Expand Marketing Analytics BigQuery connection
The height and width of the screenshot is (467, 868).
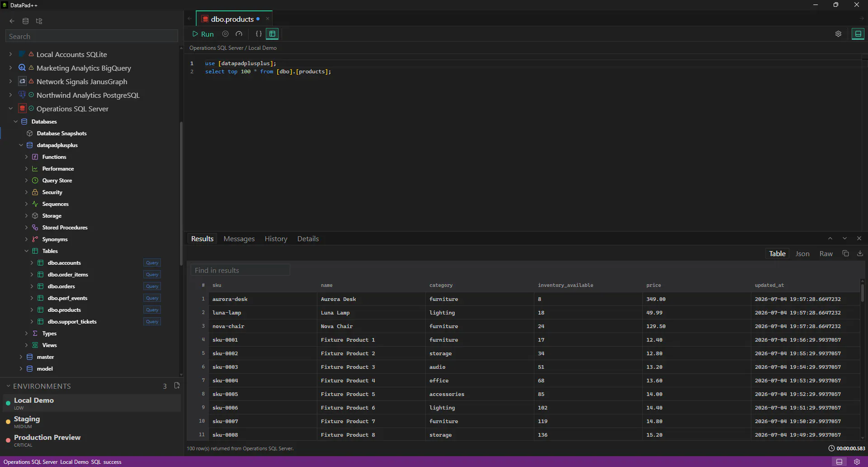10,68
